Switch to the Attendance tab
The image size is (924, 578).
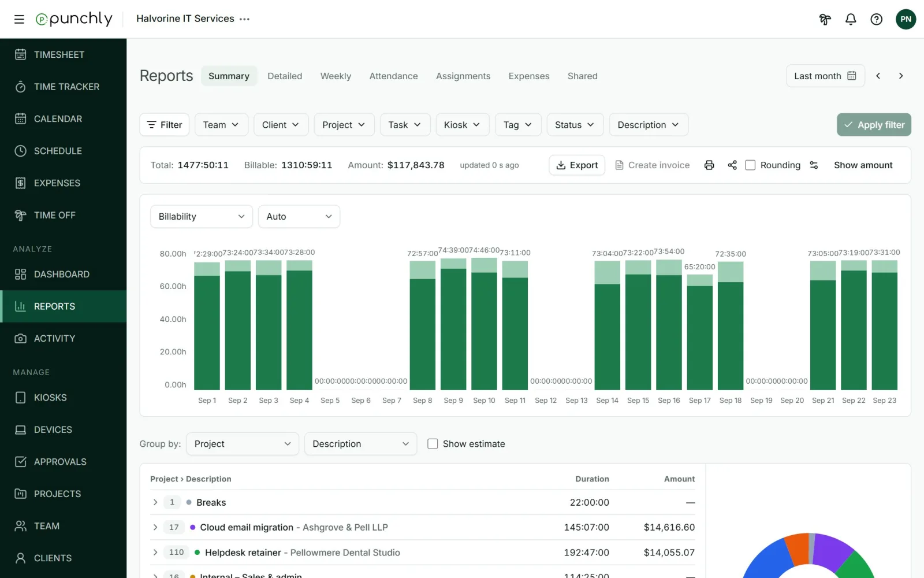[393, 76]
